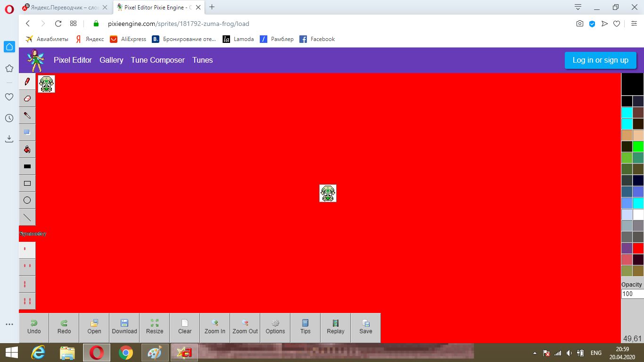Click the ENG language indicator in tray
Image resolution: width=644 pixels, height=362 pixels.
[x=596, y=353]
